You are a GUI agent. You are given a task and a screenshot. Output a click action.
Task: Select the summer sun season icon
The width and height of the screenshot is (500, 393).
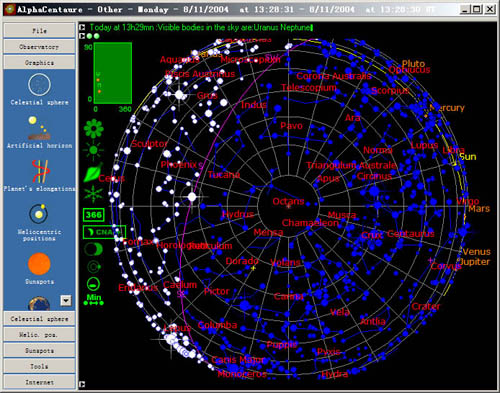(x=93, y=150)
